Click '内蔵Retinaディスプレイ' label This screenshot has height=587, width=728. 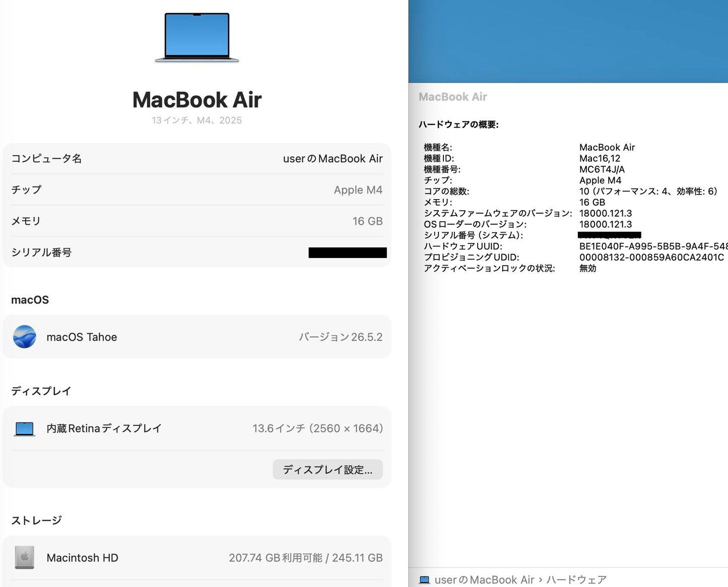(104, 428)
